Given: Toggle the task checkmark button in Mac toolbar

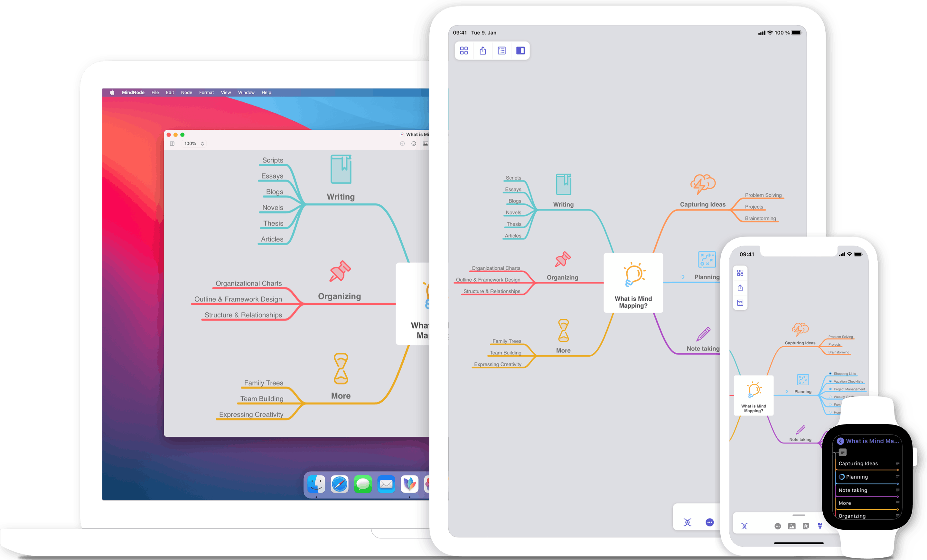Looking at the screenshot, I should [402, 144].
